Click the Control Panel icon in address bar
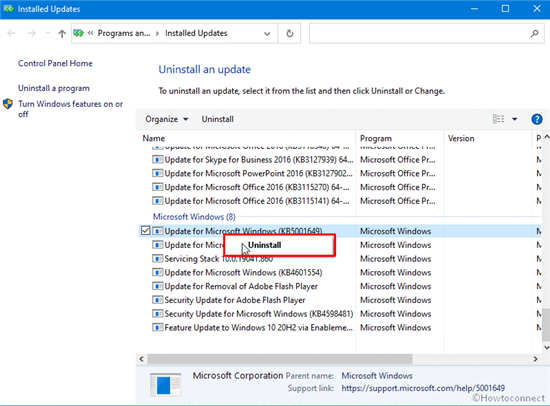Viewport: 550px width, 406px height. pyautogui.click(x=78, y=33)
